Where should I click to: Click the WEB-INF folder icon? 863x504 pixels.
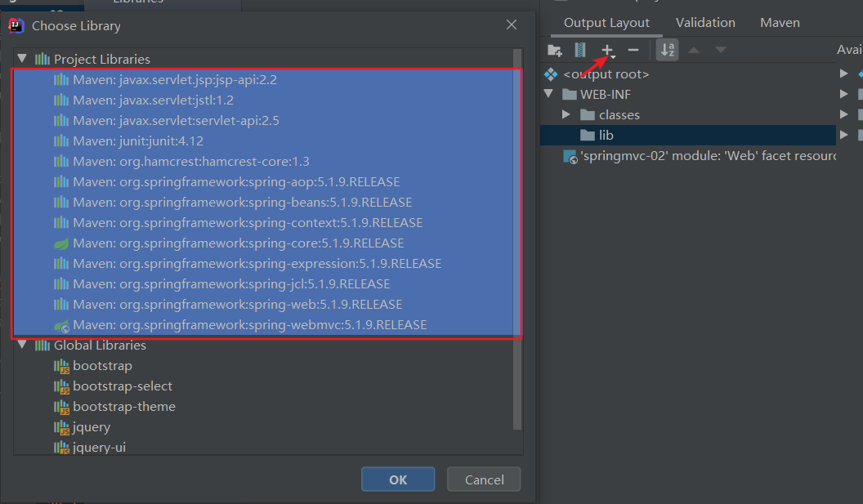pos(570,95)
